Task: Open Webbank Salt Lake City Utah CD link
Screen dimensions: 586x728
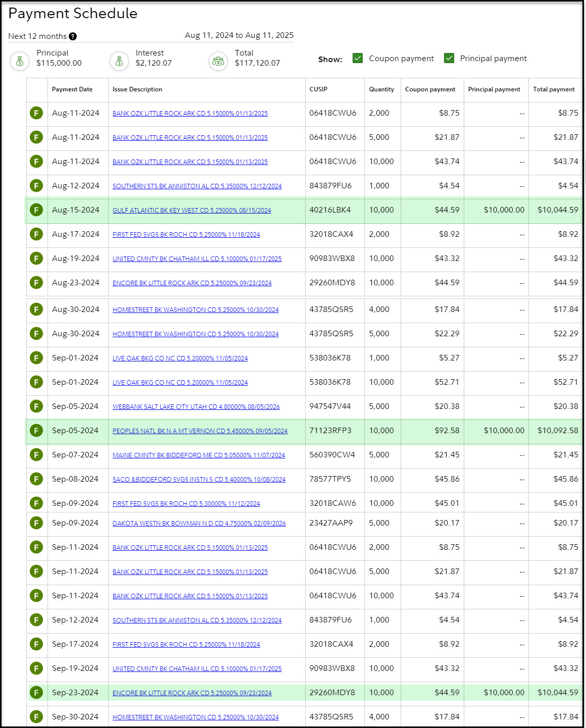Action: click(196, 407)
